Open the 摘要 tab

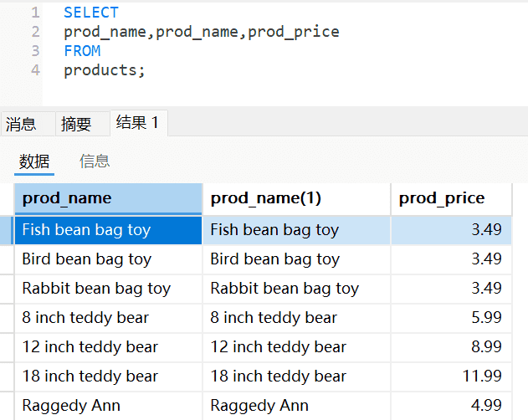tap(76, 125)
